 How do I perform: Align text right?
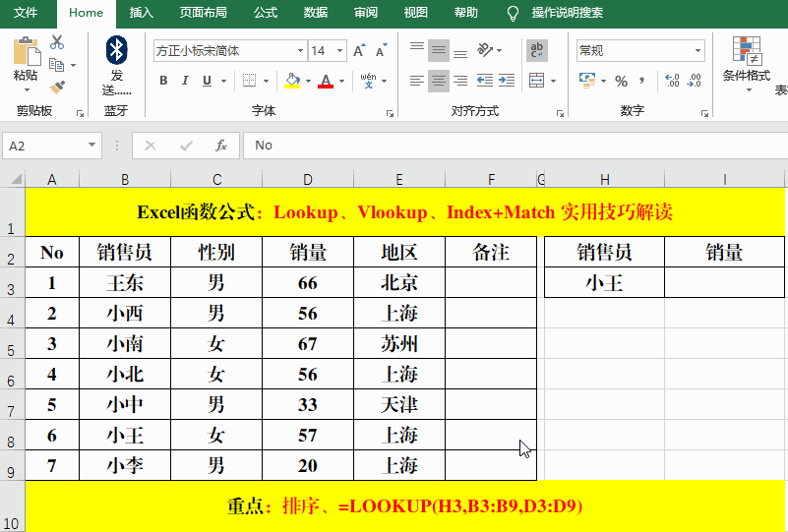[x=460, y=81]
